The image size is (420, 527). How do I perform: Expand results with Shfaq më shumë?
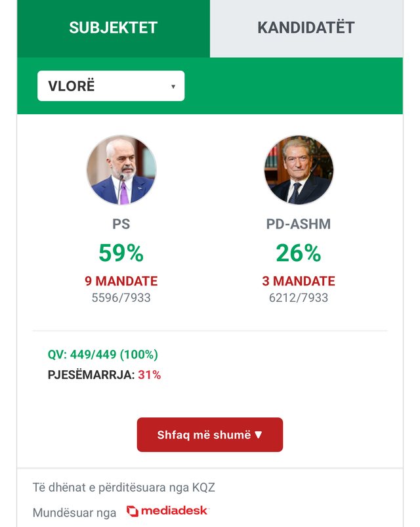tap(210, 434)
